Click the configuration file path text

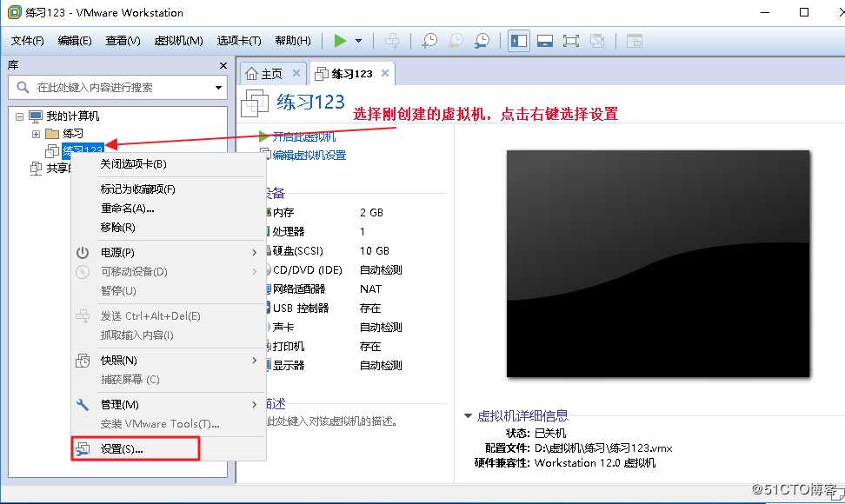pos(603,448)
